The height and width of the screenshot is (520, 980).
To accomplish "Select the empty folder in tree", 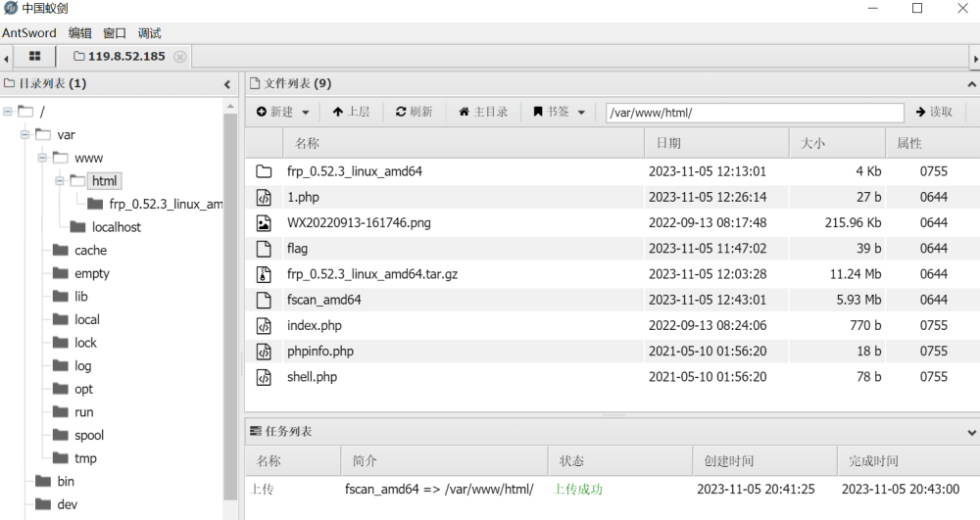I will (92, 273).
